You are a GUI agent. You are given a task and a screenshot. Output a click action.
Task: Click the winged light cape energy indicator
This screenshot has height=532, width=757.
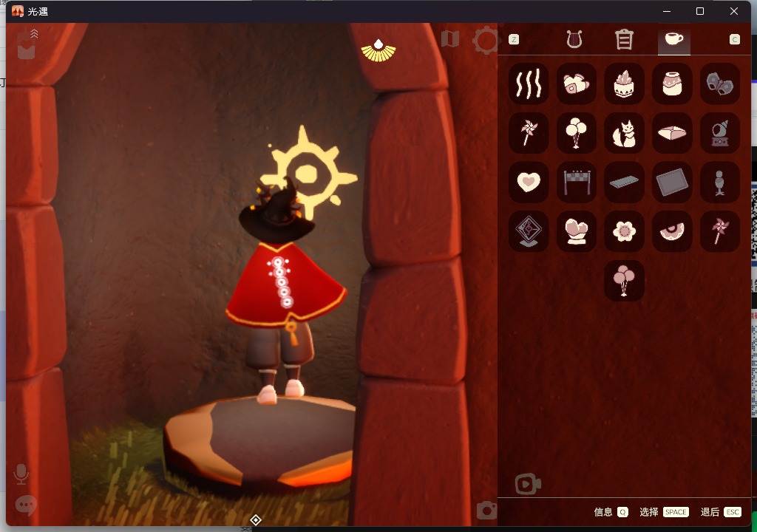pos(378,51)
